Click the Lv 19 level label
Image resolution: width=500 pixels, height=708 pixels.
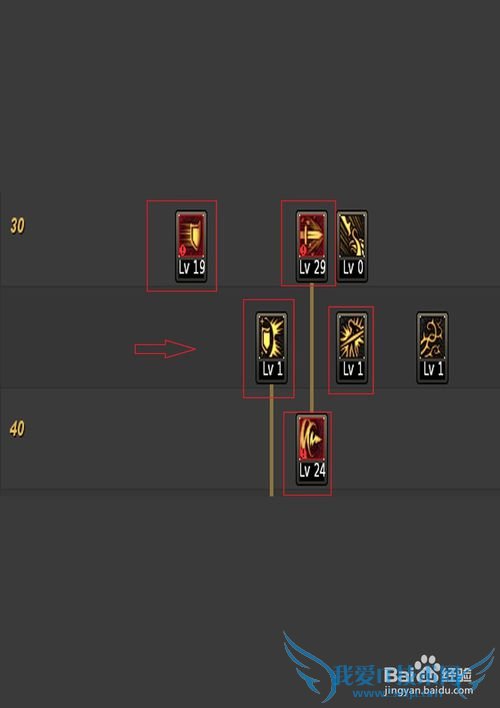[192, 267]
